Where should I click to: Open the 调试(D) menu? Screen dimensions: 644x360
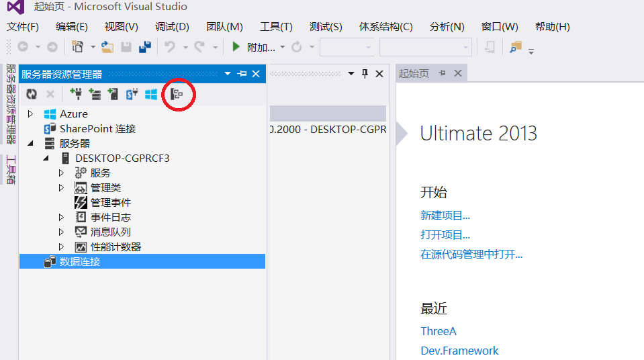tap(172, 27)
